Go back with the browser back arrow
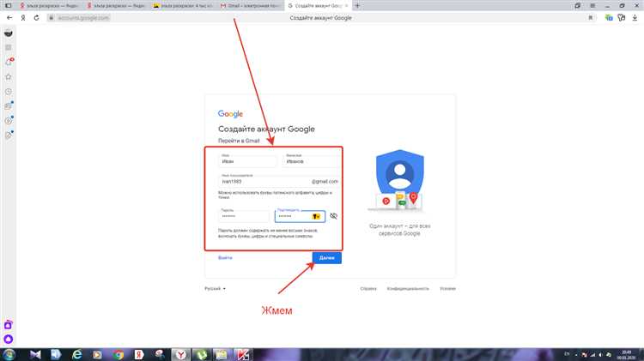The image size is (644, 361). (9, 18)
